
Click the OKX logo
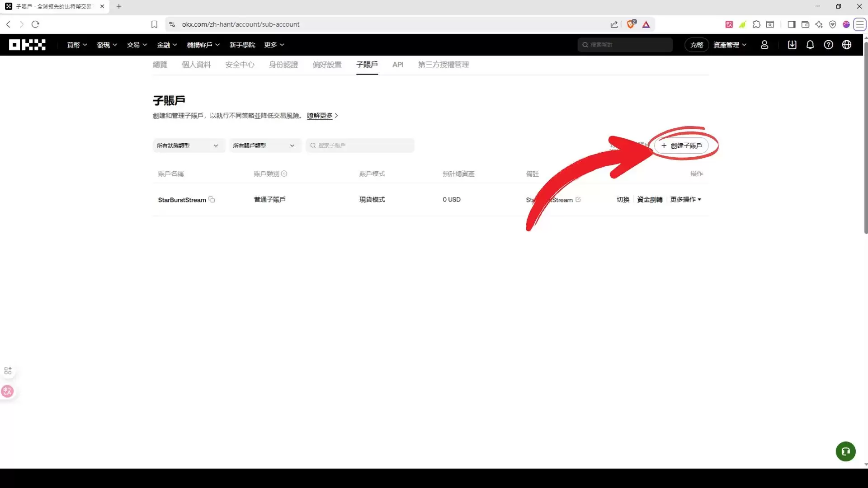27,45
